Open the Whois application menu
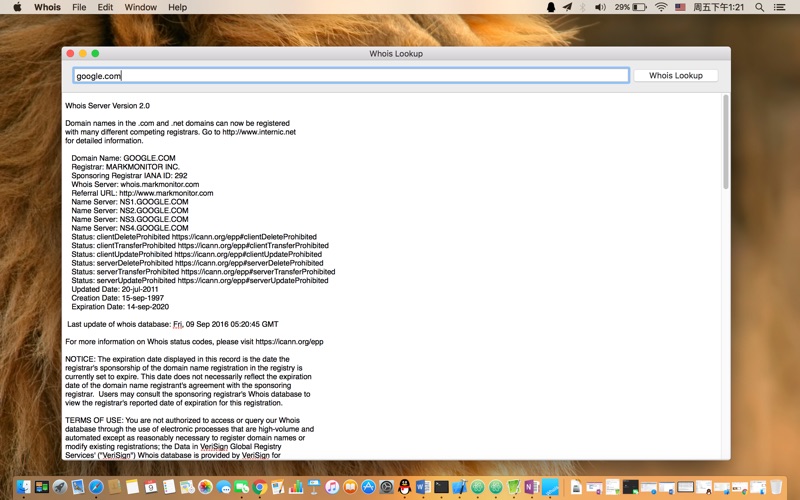The height and width of the screenshot is (500, 800). pos(47,7)
